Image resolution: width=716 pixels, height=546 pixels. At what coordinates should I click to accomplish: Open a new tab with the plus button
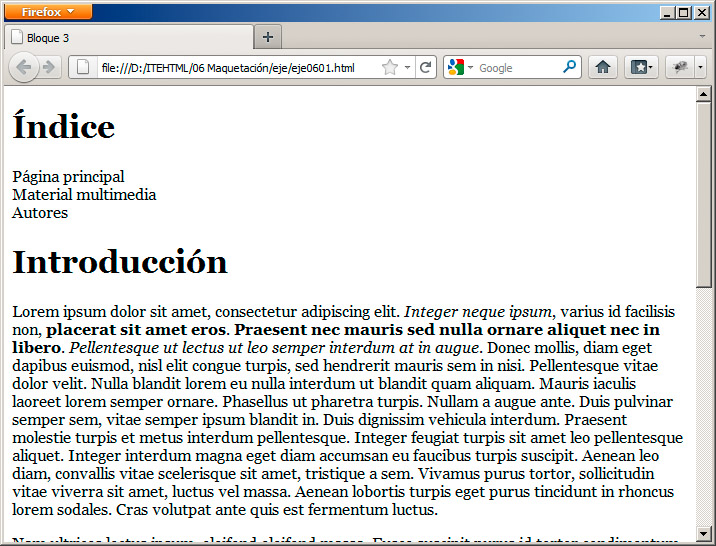pos(268,37)
